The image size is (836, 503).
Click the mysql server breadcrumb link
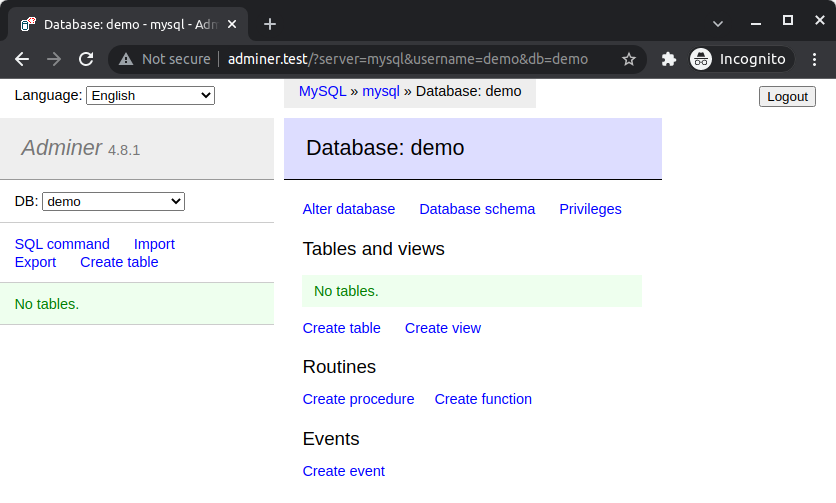[381, 91]
